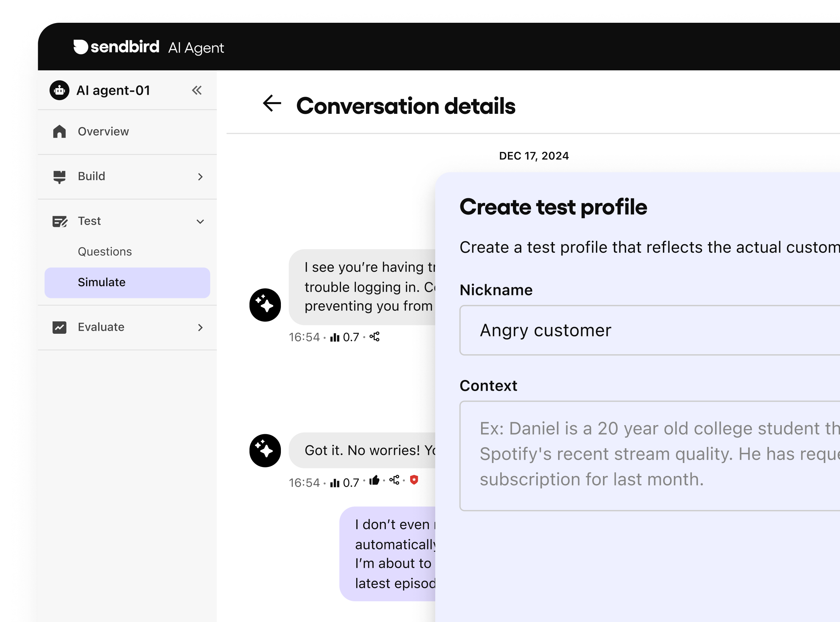Collapse the sidebar with the double chevron
Viewport: 840px width, 622px height.
[x=197, y=90]
